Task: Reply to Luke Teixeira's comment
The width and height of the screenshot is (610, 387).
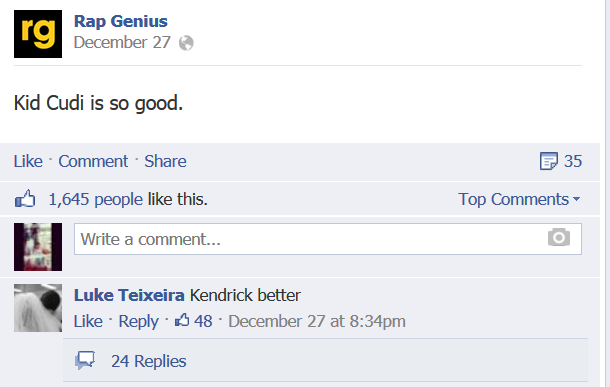Action: click(x=138, y=322)
